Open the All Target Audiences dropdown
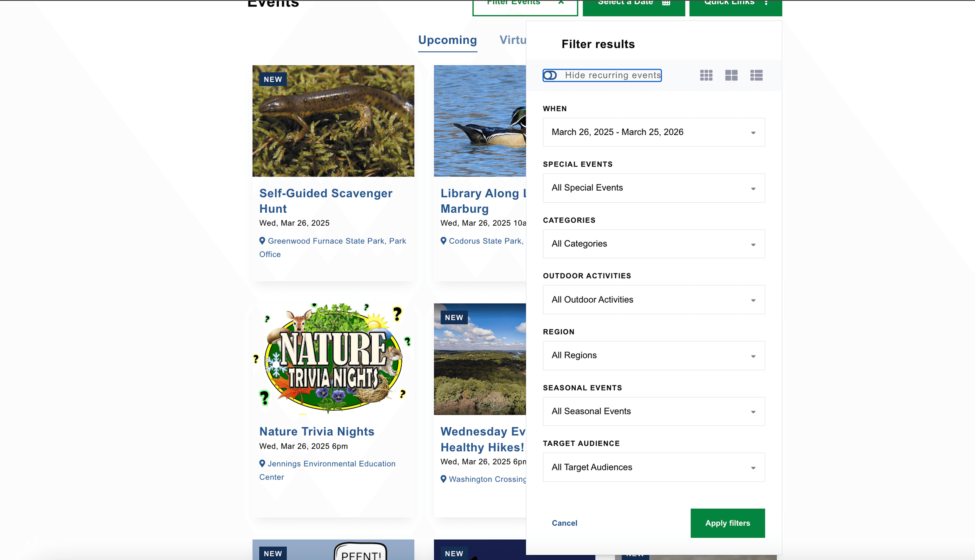Screen dimensions: 975x560 [653, 467]
